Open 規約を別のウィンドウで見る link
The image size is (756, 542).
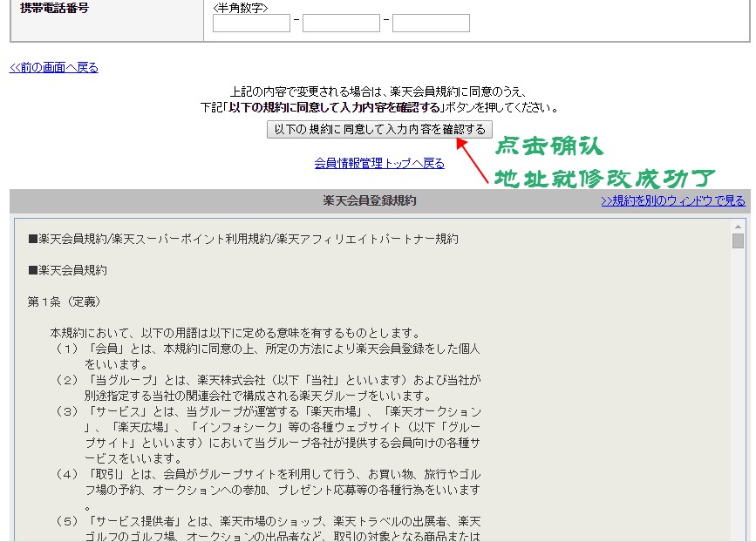tap(673, 200)
